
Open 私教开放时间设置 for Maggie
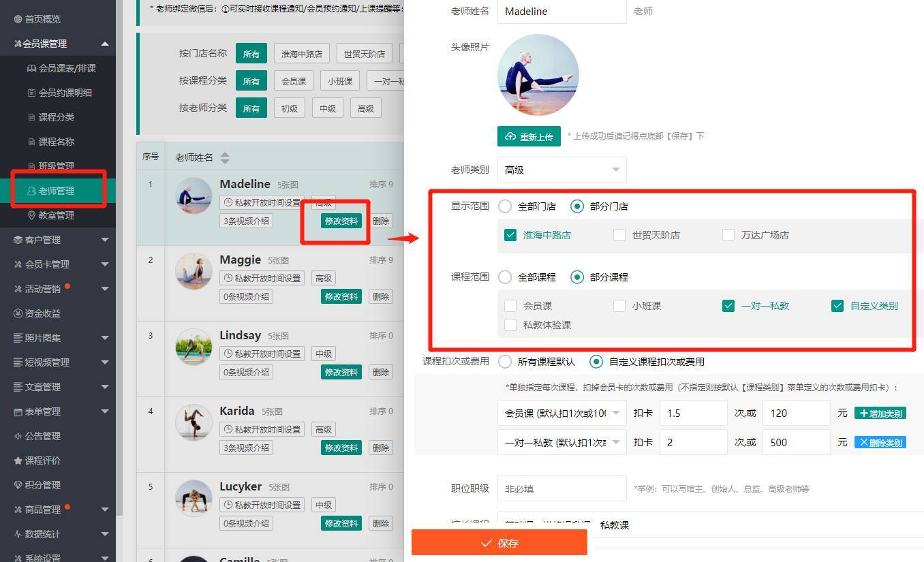click(x=262, y=278)
